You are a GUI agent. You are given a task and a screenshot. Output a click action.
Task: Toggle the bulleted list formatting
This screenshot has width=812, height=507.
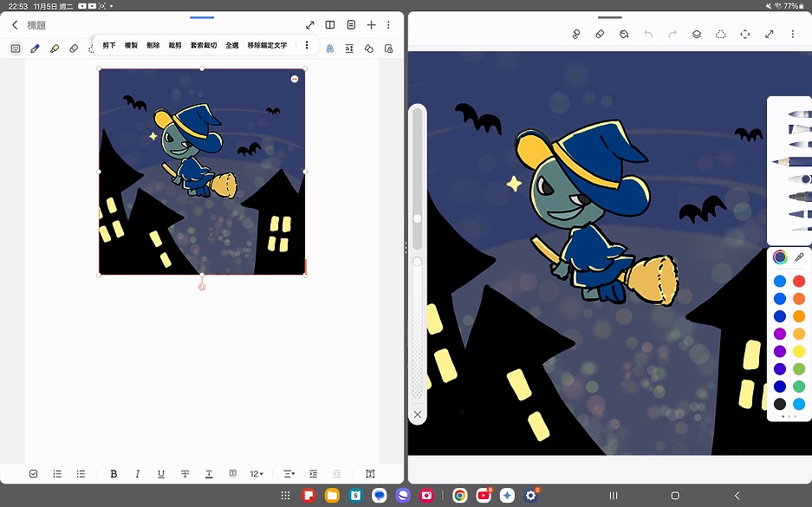tap(81, 473)
